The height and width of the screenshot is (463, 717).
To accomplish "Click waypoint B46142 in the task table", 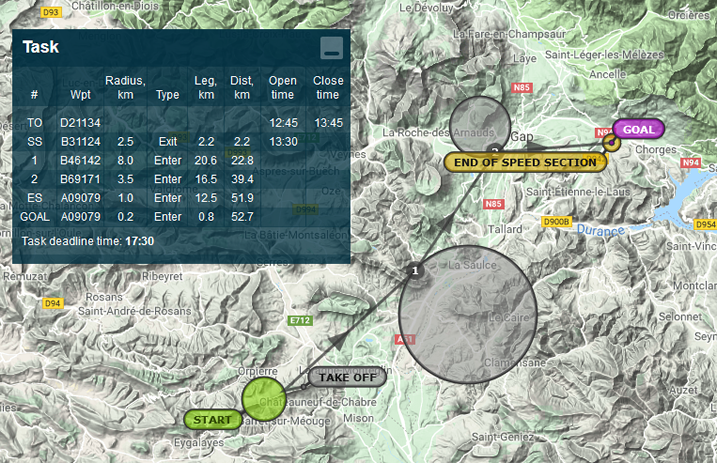I will point(80,160).
